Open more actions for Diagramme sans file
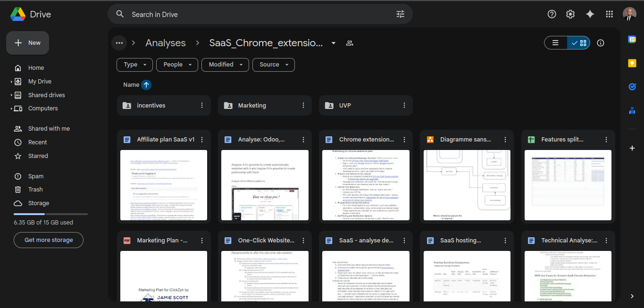Image resolution: width=644 pixels, height=308 pixels. pyautogui.click(x=505, y=140)
